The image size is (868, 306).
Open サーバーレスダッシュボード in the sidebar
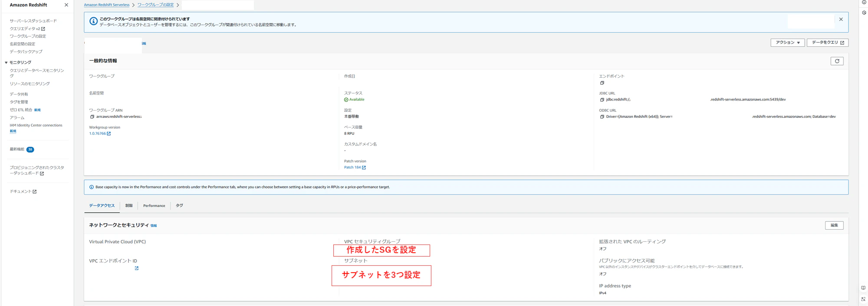tap(33, 21)
